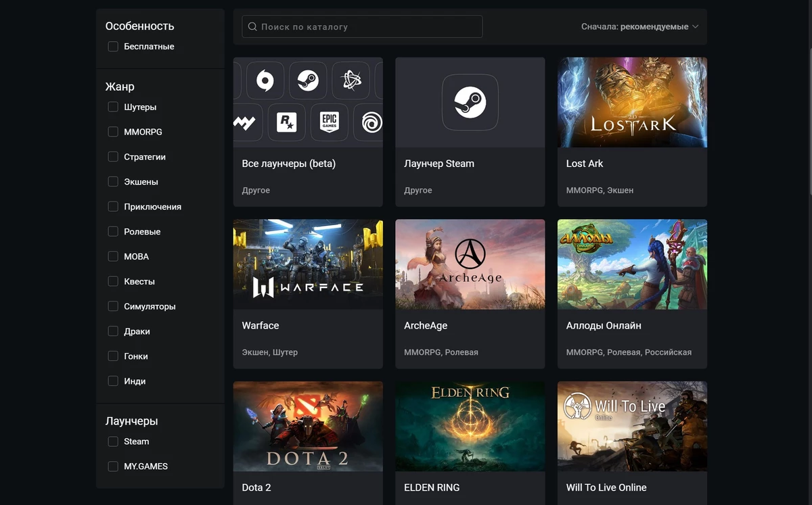Click the ArcheAge emblem on its cover
Image resolution: width=812 pixels, height=505 pixels.
(x=470, y=254)
